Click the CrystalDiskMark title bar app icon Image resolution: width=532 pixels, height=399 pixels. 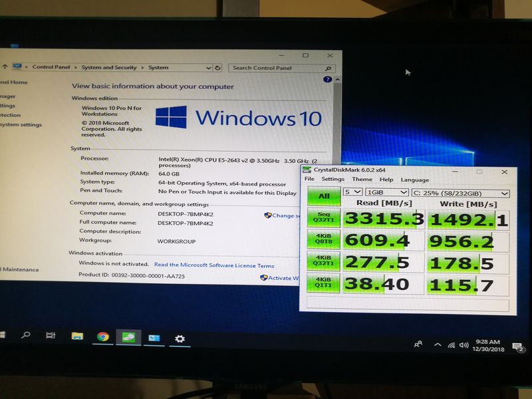pyautogui.click(x=307, y=170)
